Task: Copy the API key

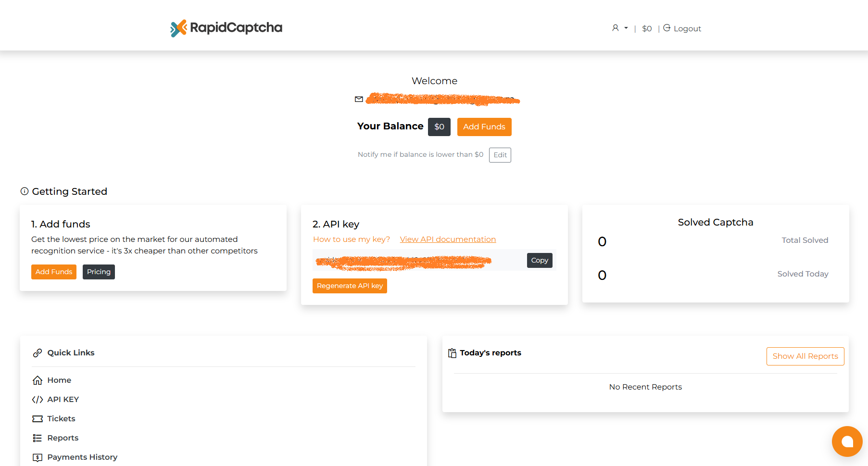Action: click(539, 260)
